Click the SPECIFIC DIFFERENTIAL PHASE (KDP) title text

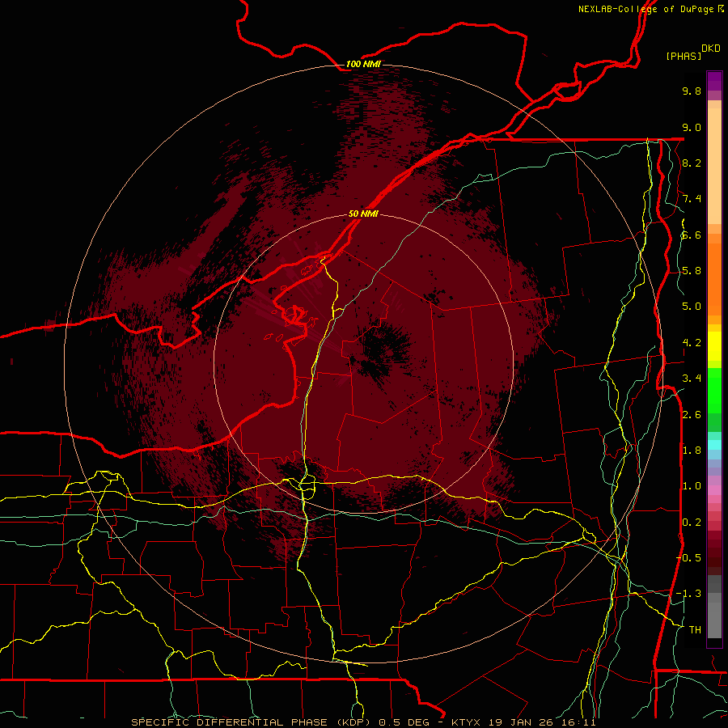[x=251, y=722]
